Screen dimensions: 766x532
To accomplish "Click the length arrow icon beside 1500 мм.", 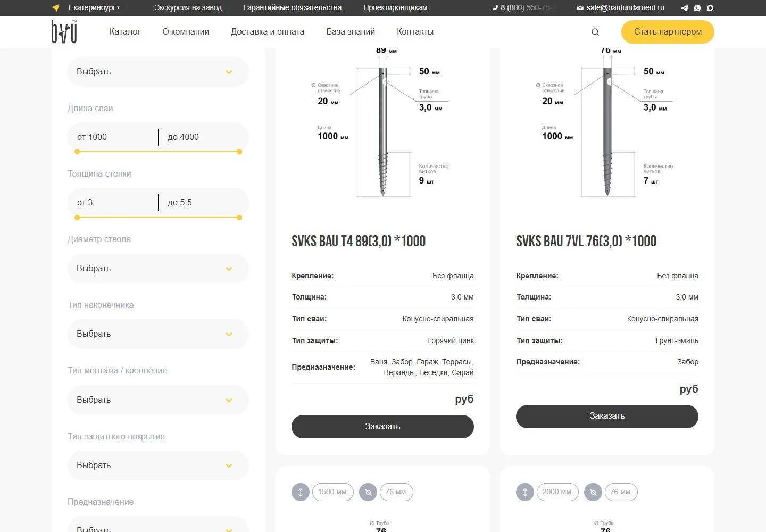I will tap(301, 492).
